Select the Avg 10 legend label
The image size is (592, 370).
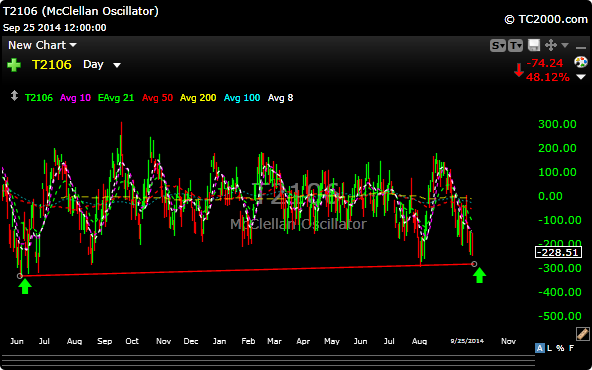(75, 98)
